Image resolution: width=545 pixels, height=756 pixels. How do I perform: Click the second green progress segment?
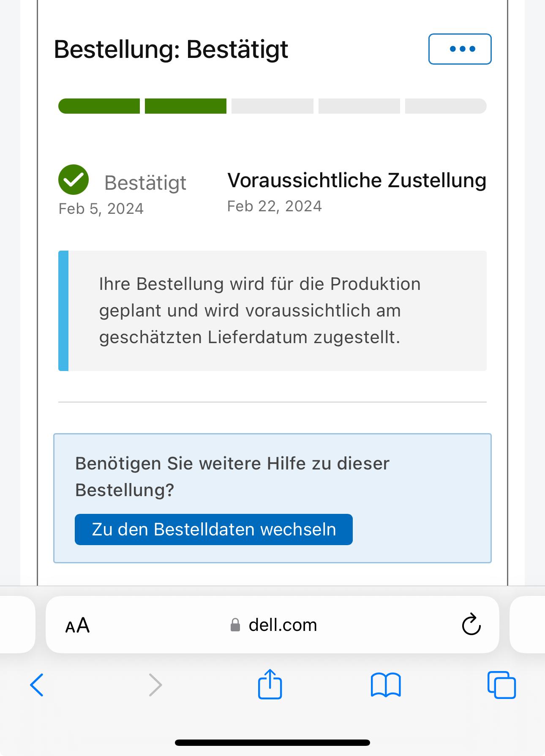(185, 106)
